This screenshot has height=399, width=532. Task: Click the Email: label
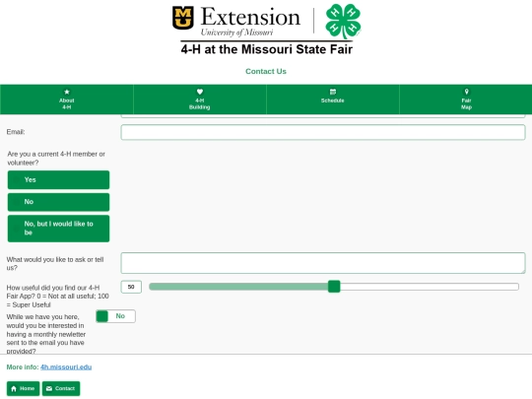(x=16, y=132)
